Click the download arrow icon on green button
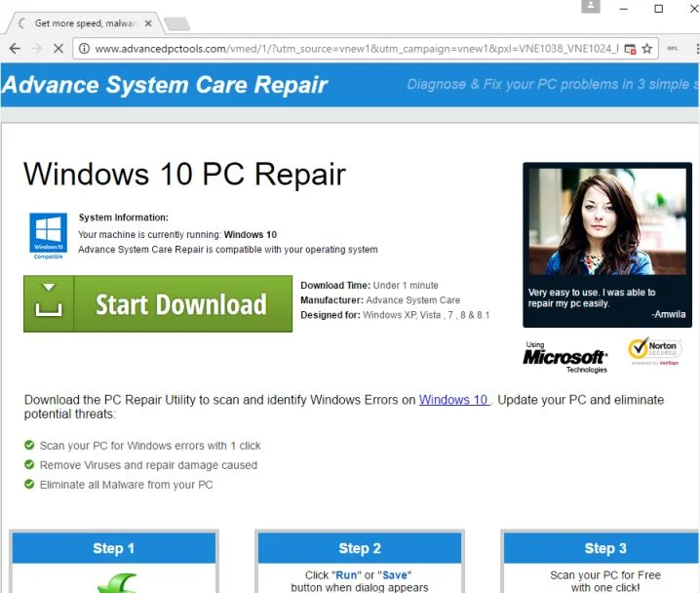The height and width of the screenshot is (593, 700). (49, 300)
